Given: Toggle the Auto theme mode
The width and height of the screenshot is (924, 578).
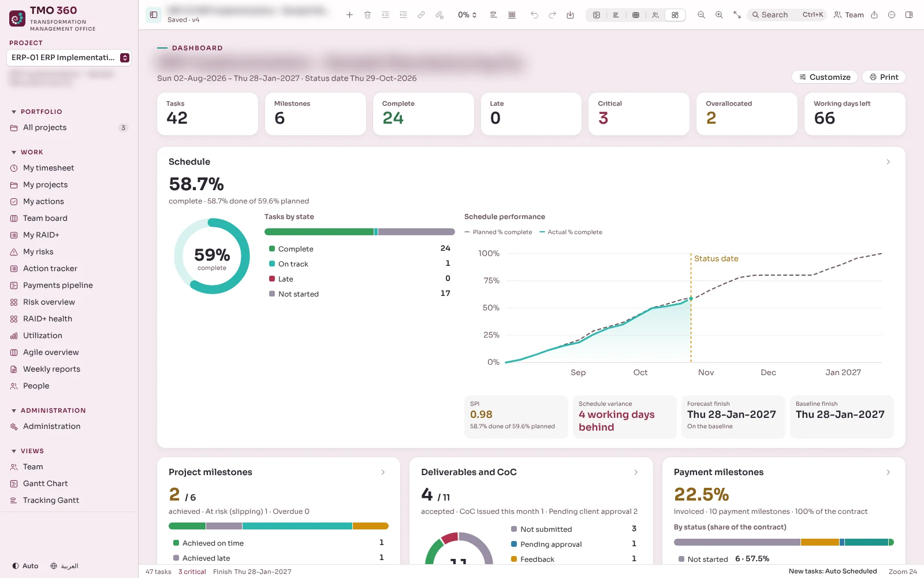Looking at the screenshot, I should tap(25, 566).
